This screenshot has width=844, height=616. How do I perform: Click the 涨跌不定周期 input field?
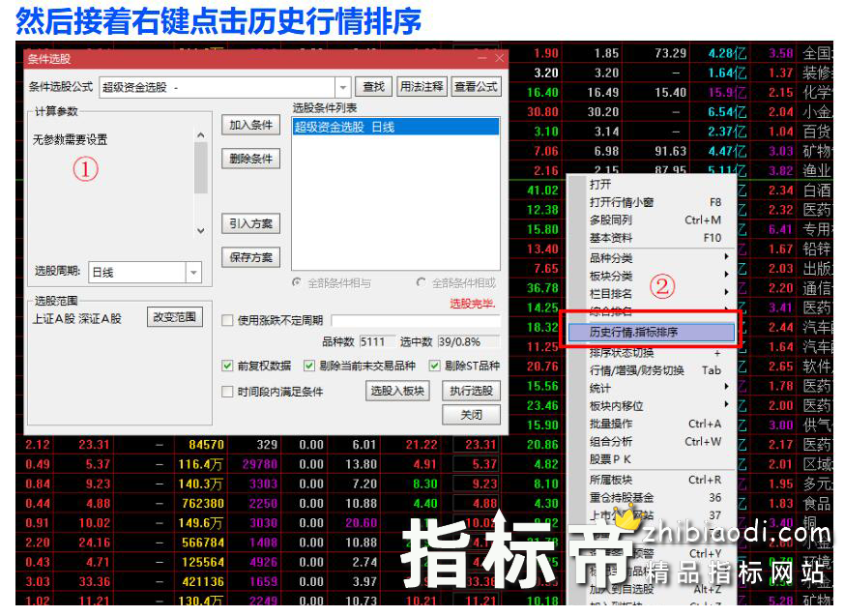coord(416,321)
